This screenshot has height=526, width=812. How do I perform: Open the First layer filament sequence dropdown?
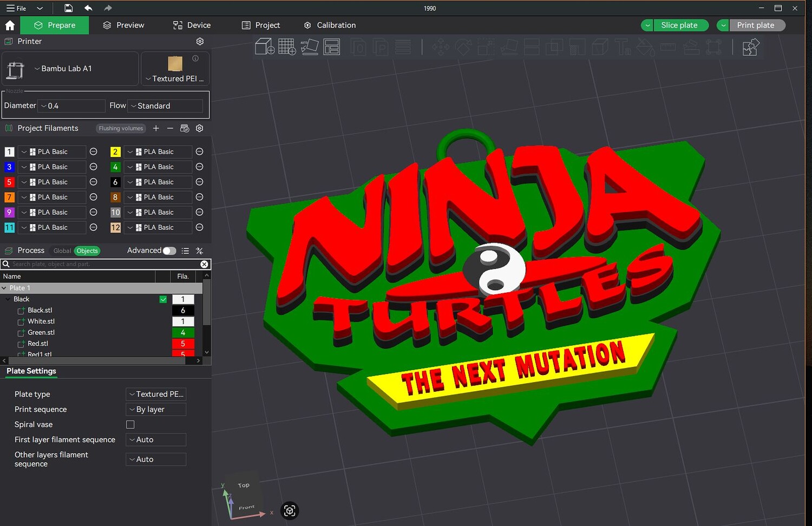click(156, 440)
